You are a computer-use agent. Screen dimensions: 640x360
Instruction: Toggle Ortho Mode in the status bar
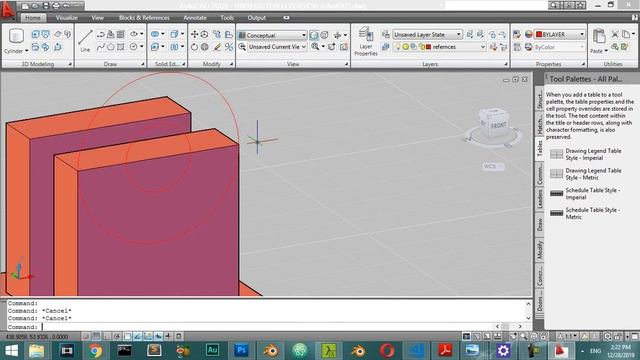tap(107, 336)
